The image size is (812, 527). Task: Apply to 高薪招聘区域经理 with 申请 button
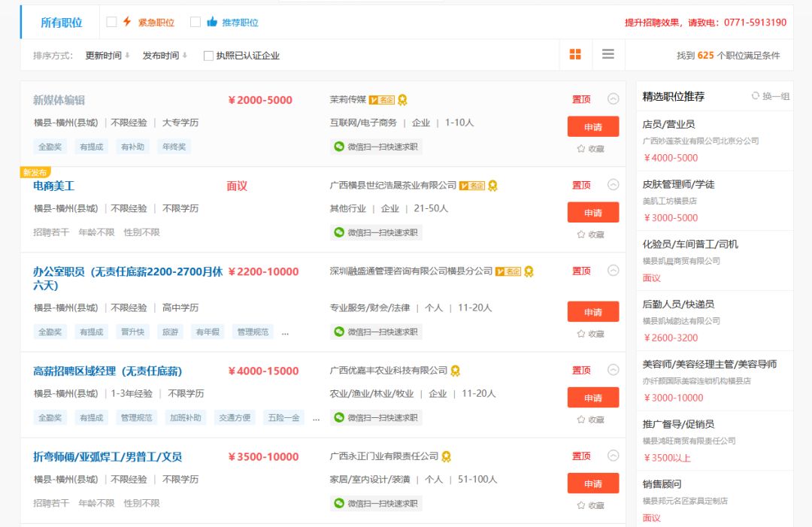click(593, 398)
